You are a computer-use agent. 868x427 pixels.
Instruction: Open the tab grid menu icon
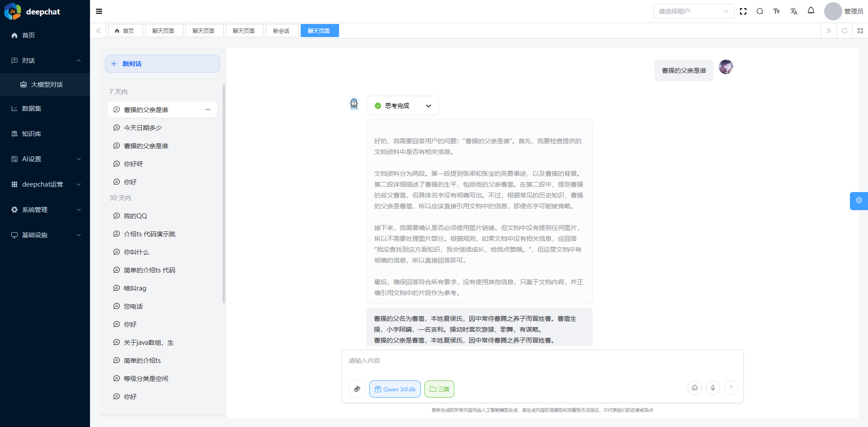[x=860, y=31]
